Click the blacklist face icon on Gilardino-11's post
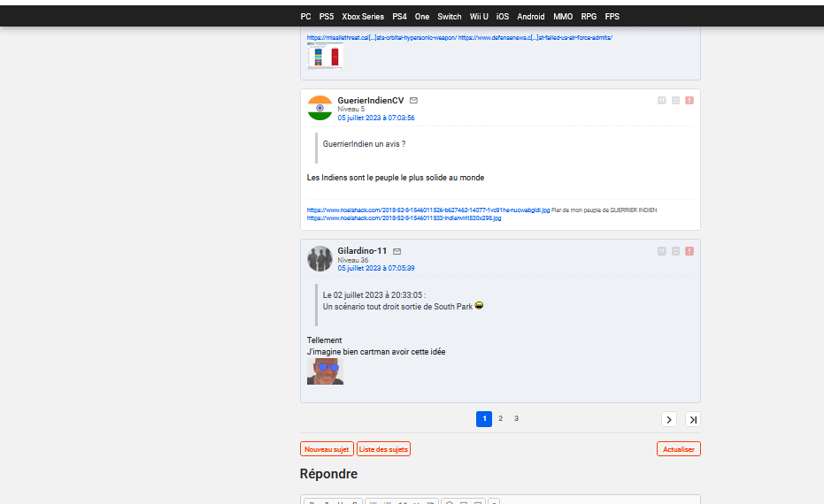The height and width of the screenshot is (504, 824). (675, 251)
